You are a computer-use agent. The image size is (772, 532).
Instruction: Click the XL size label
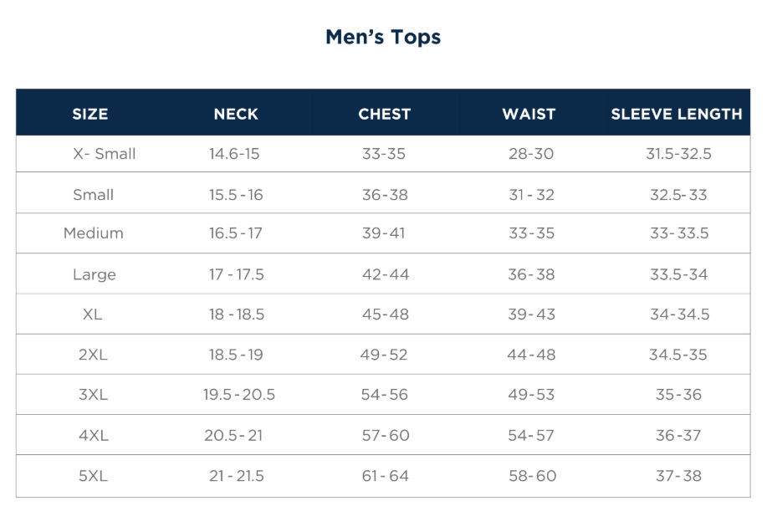point(93,315)
